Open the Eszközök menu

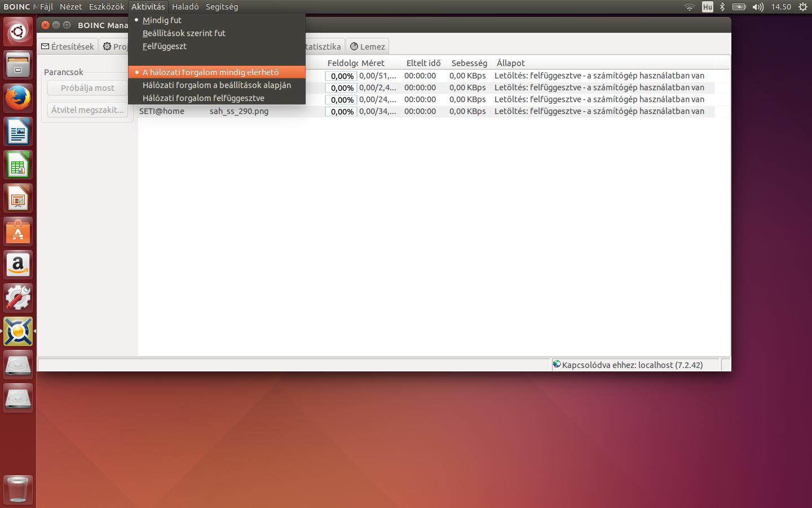click(107, 7)
